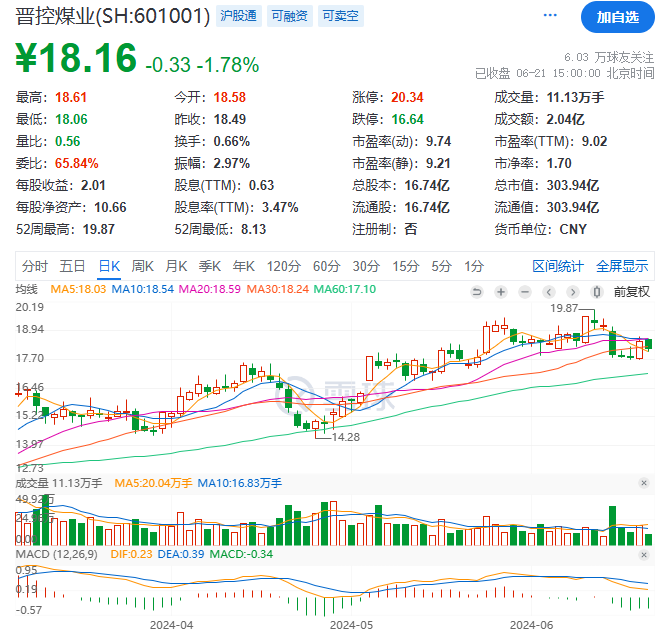Click the MA20:18.59 moving average label
The image size is (668, 636).
(210, 289)
